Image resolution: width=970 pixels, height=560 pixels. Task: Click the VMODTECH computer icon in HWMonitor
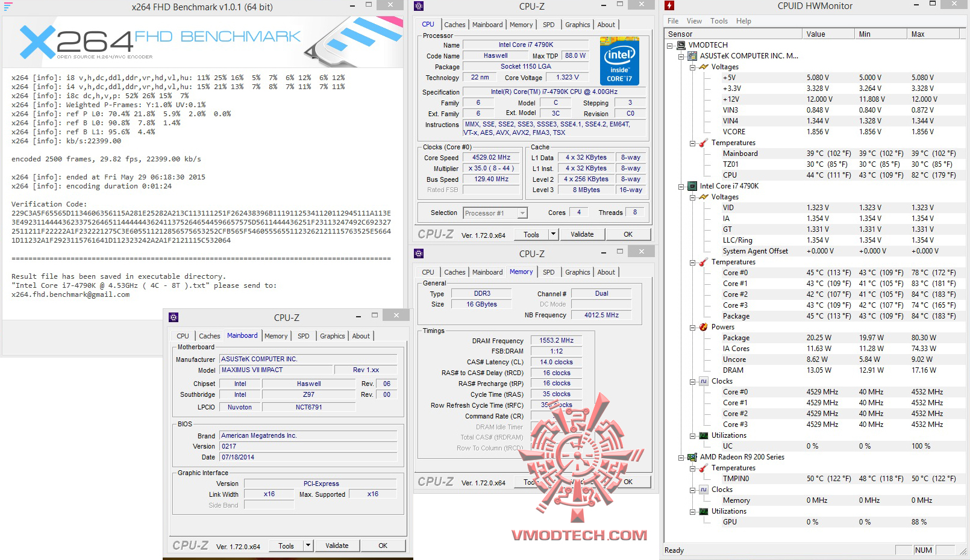click(681, 45)
